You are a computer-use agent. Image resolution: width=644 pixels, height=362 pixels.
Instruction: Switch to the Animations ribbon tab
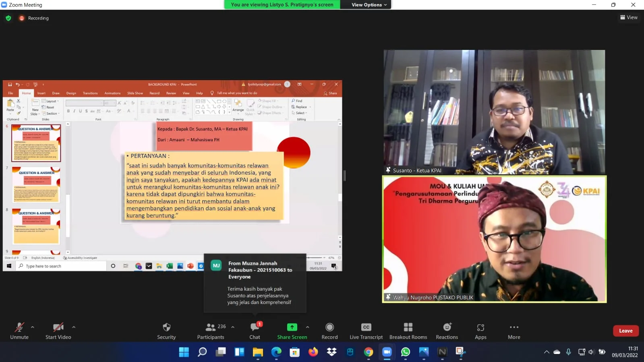tap(112, 93)
